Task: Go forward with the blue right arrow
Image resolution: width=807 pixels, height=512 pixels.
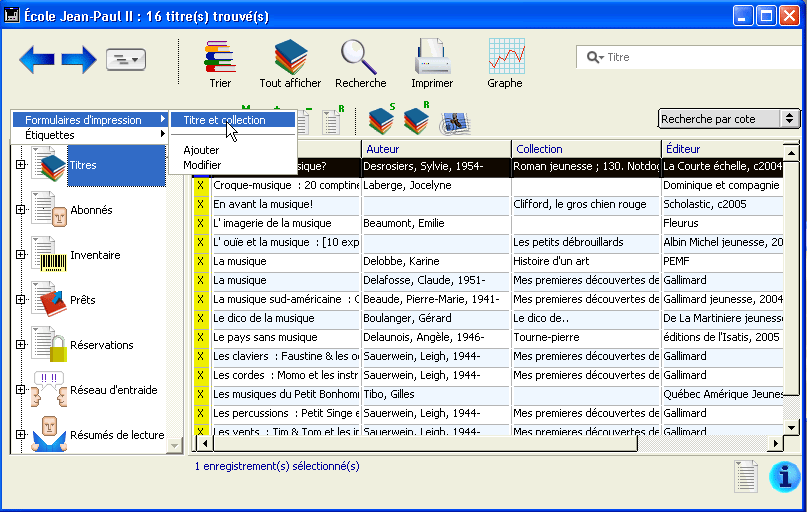Action: pos(79,60)
